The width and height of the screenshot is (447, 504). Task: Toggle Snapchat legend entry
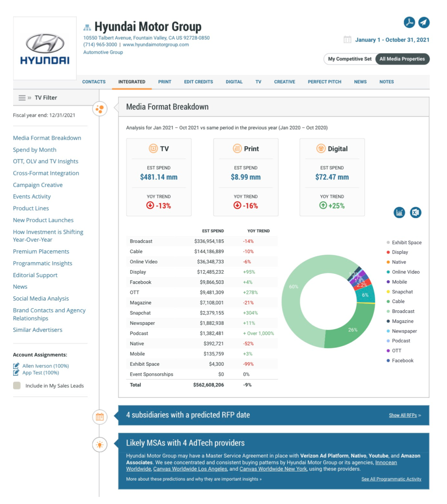(400, 292)
